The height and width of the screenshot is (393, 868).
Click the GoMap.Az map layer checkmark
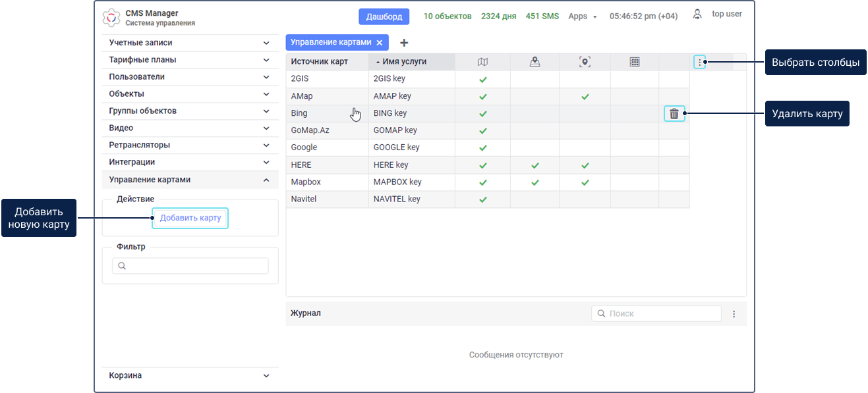tap(482, 131)
